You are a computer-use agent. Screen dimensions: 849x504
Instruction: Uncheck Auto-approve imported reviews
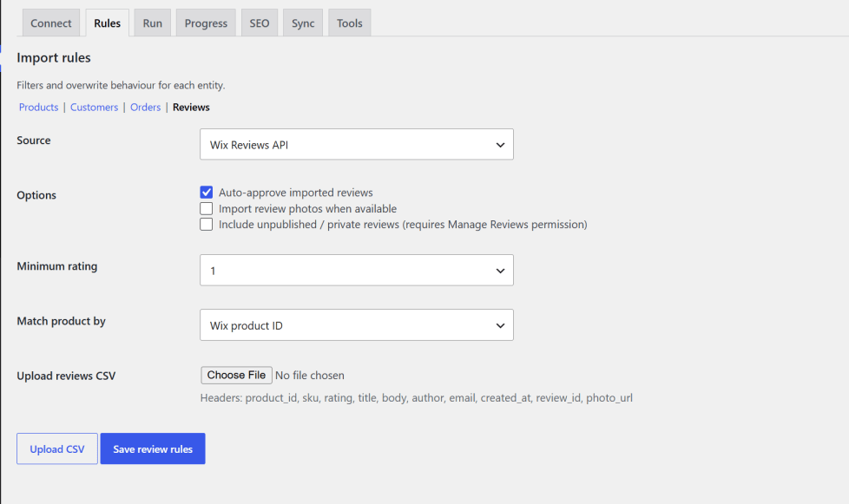coord(207,193)
